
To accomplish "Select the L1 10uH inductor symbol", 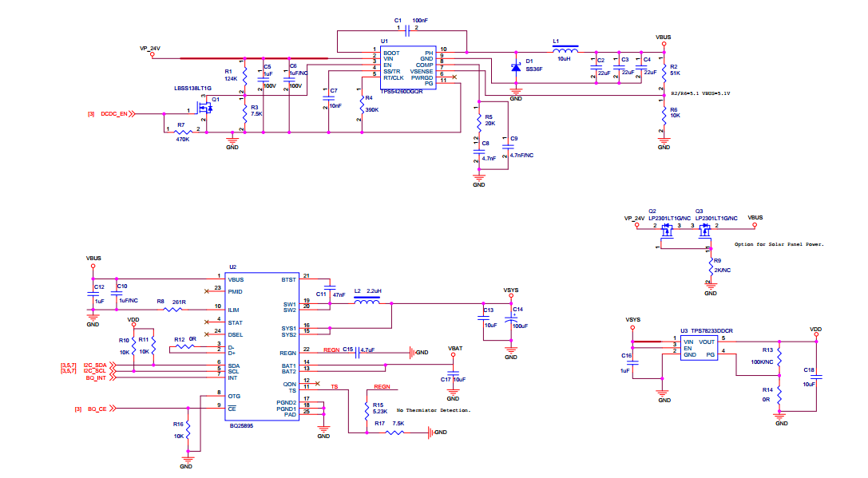I will (565, 49).
